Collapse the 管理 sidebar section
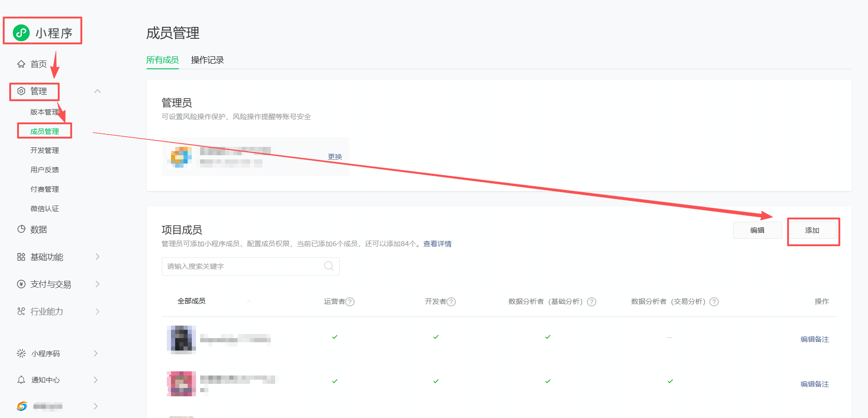Image resolution: width=868 pixels, height=418 pixels. [x=98, y=91]
